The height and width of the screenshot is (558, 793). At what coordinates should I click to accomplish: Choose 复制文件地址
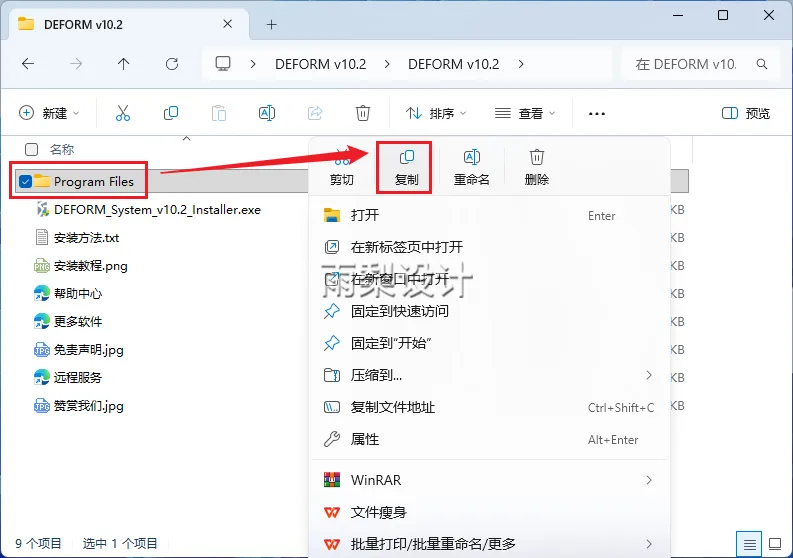coord(490,407)
